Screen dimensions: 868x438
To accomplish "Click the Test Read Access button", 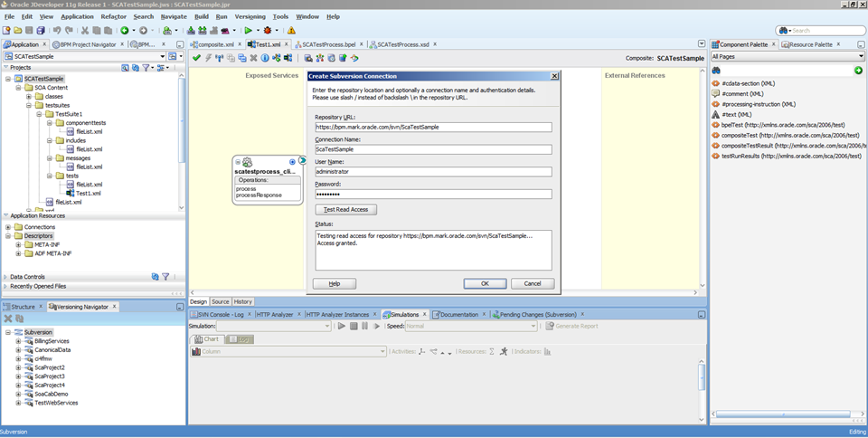I will tap(346, 209).
